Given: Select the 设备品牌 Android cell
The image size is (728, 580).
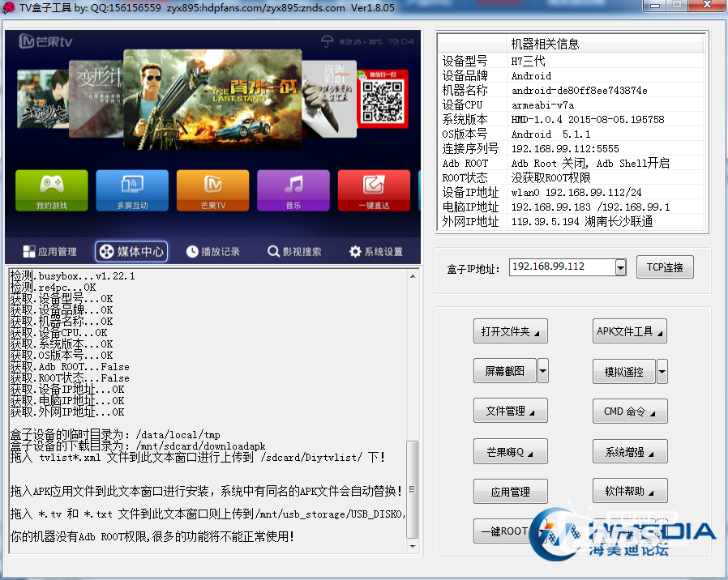Looking at the screenshot, I should [x=531, y=75].
